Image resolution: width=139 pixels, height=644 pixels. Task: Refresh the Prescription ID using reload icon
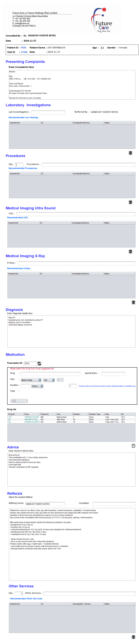click(x=39, y=363)
